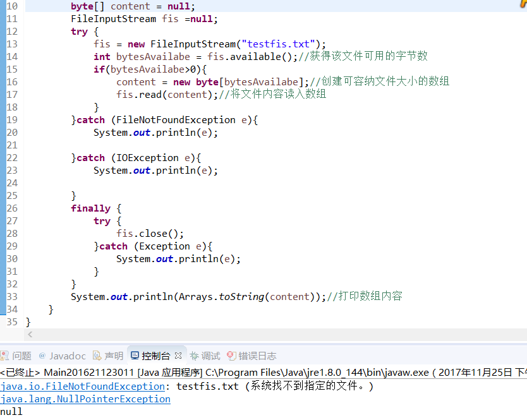527x420 pixels.
Task: Open the 错误日志 (Error Log) tab
Action: pyautogui.click(x=251, y=356)
